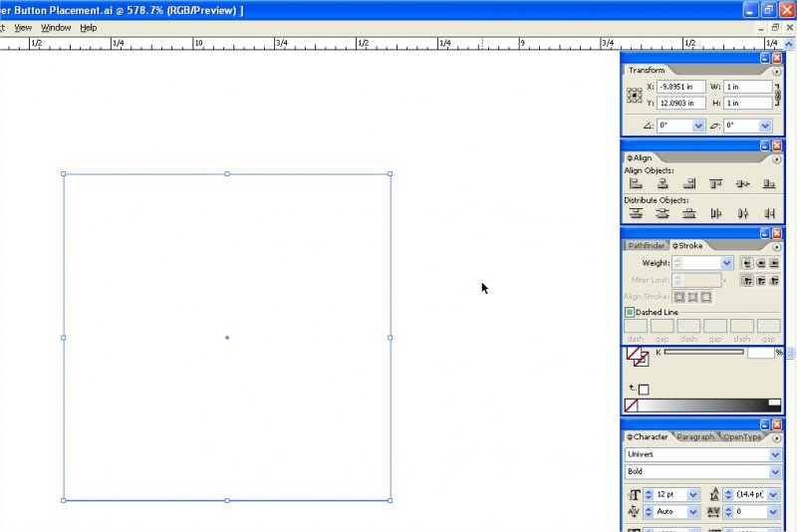Click Horizontal Distribute Center icon
This screenshot has width=797, height=532.
(742, 213)
